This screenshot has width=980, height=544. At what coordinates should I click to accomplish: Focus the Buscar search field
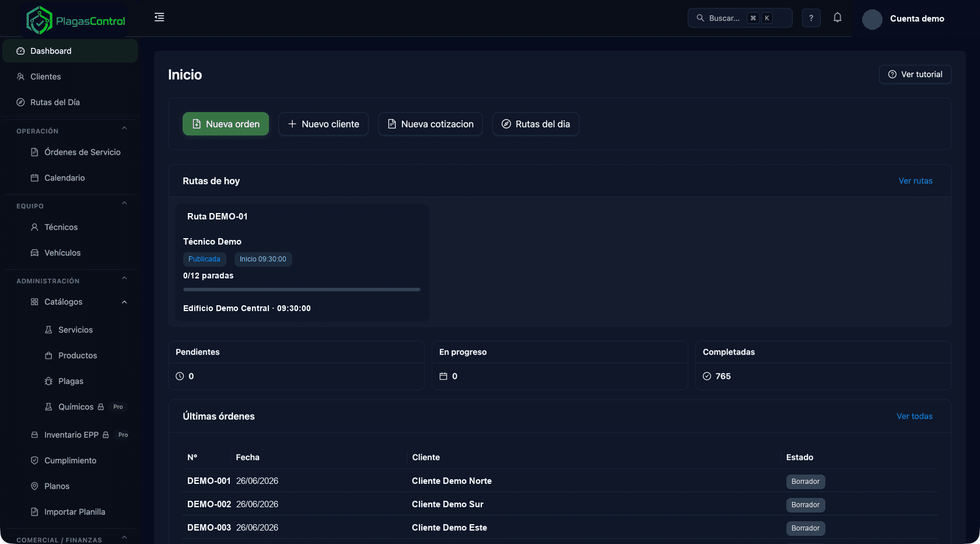(x=740, y=18)
